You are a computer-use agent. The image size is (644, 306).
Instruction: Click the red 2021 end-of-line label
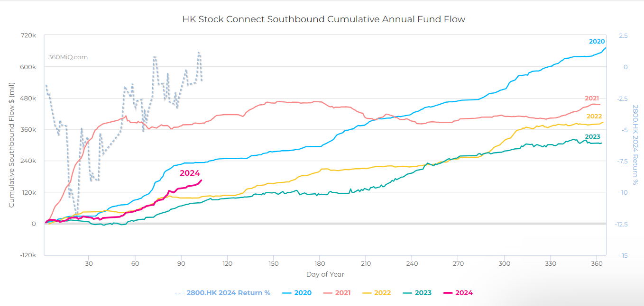coord(592,99)
